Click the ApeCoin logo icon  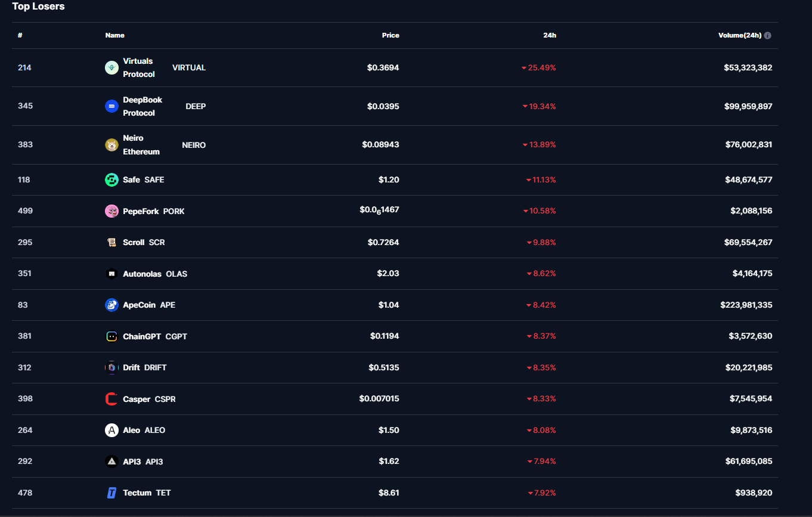[111, 305]
